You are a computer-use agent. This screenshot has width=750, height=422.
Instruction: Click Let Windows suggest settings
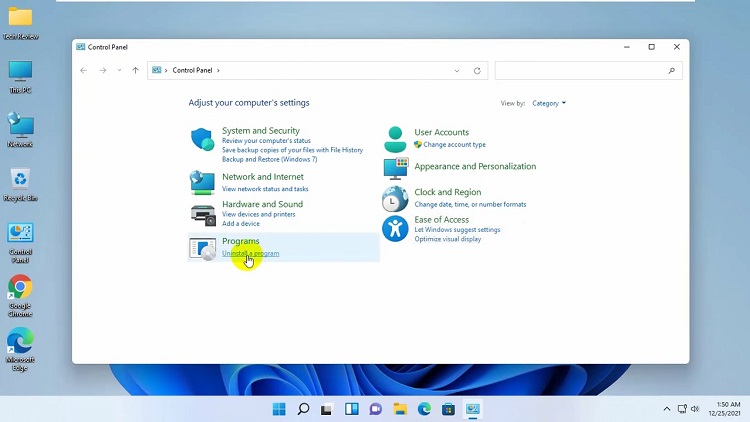(x=457, y=230)
